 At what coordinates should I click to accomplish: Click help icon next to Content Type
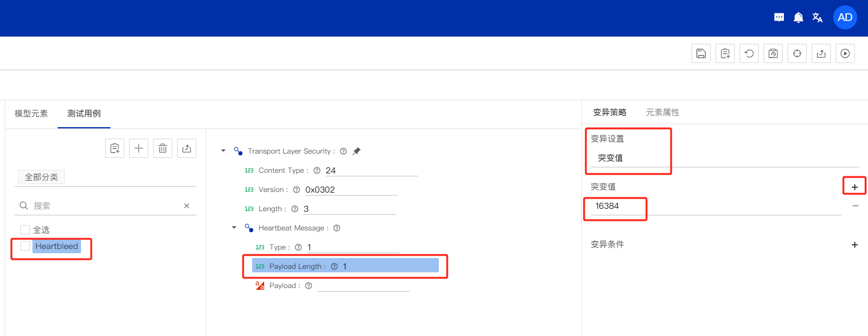317,170
